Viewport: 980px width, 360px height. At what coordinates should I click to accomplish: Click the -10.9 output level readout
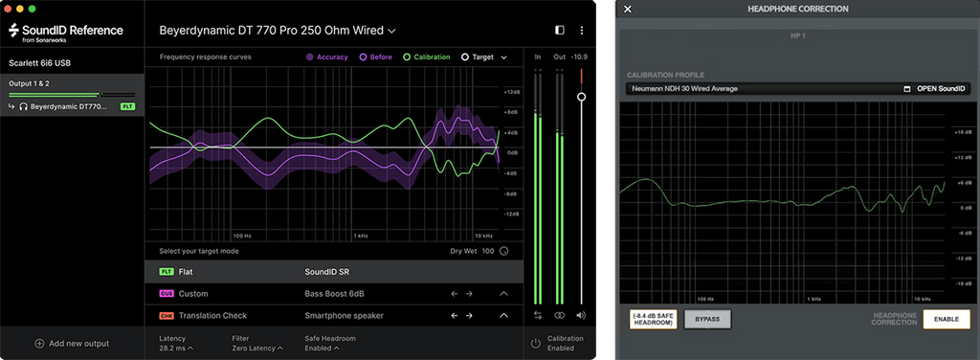tap(579, 56)
